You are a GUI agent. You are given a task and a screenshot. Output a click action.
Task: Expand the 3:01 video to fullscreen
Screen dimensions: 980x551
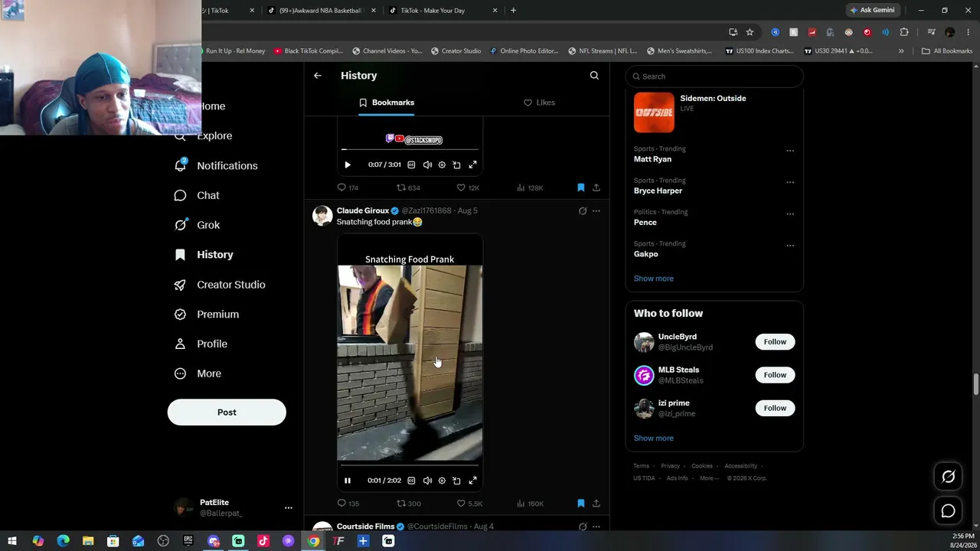[x=472, y=165]
